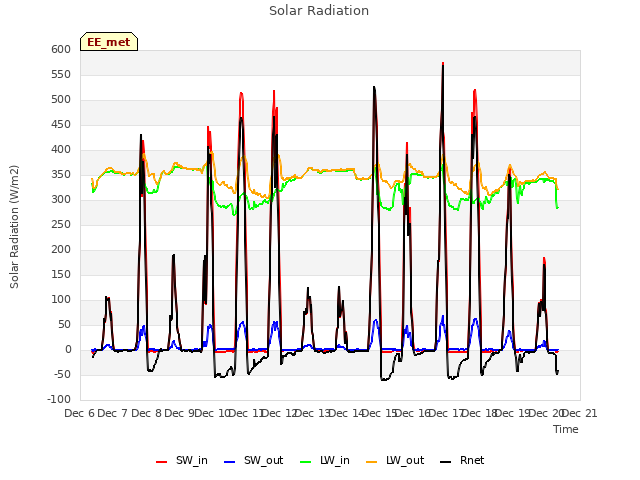Click the 350 y-axis tick label

click(x=61, y=175)
